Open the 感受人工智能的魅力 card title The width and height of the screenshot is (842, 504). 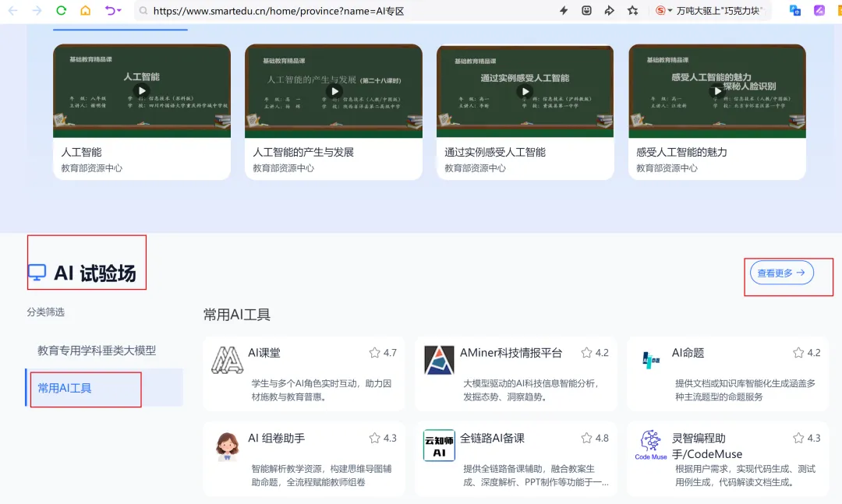[x=682, y=152]
